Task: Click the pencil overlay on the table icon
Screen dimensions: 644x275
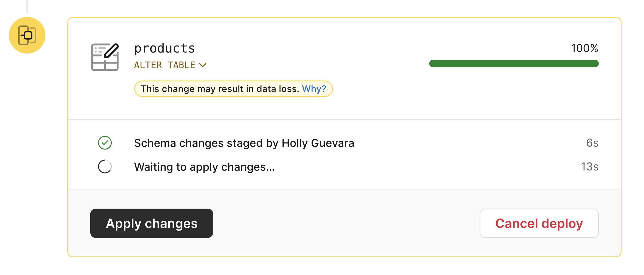Action: pos(112,50)
